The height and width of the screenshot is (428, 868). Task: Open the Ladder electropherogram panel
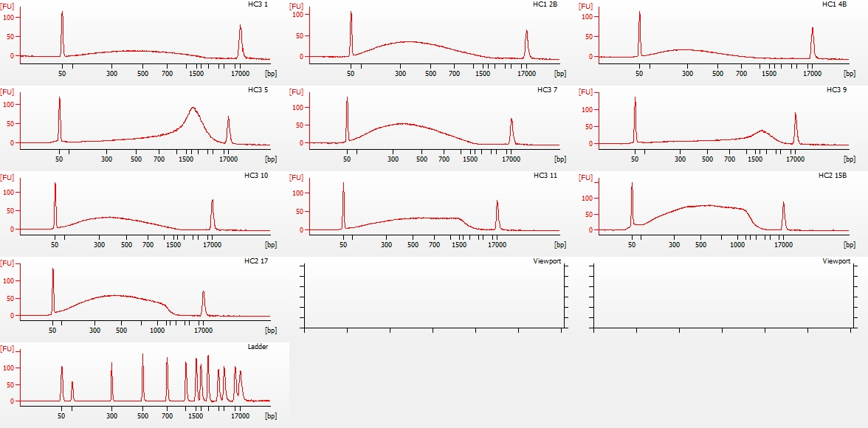(x=145, y=379)
